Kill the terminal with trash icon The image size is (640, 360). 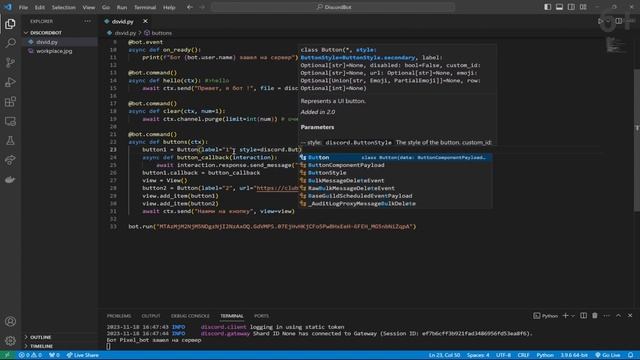[x=595, y=316]
